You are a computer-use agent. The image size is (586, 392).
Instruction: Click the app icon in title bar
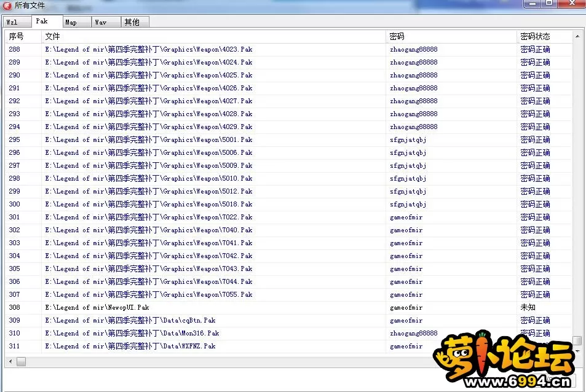pos(7,6)
